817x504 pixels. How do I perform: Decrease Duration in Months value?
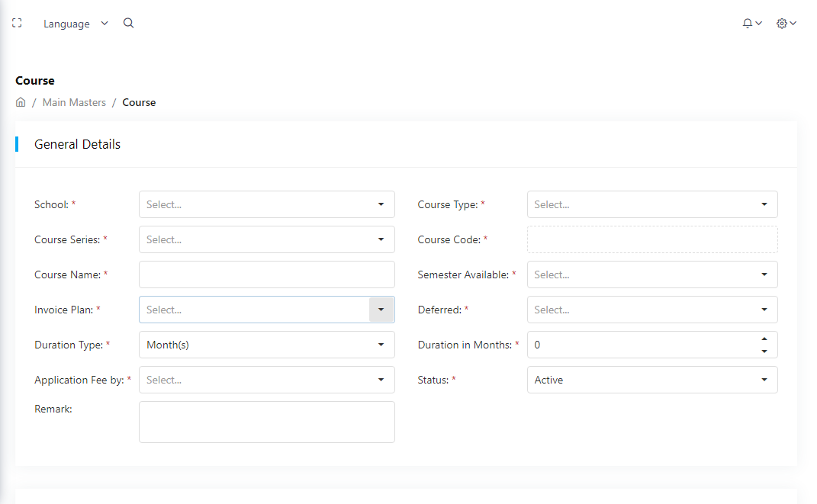764,351
